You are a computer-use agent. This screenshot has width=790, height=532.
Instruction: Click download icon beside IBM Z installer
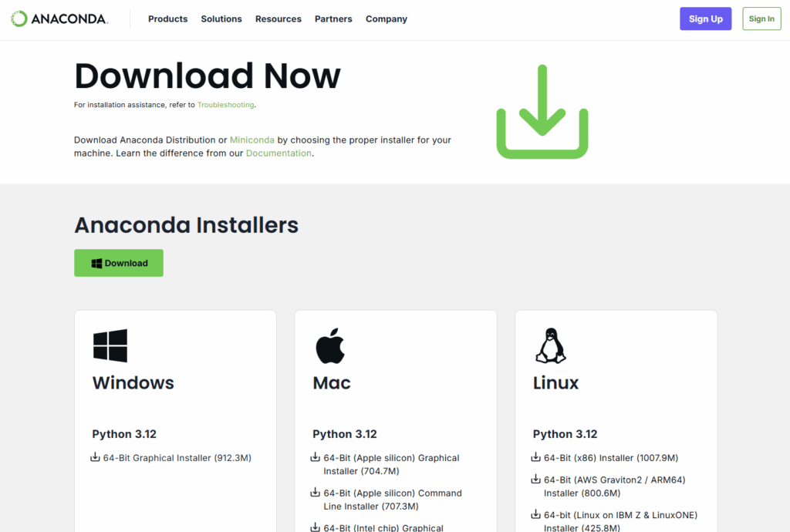(x=535, y=514)
